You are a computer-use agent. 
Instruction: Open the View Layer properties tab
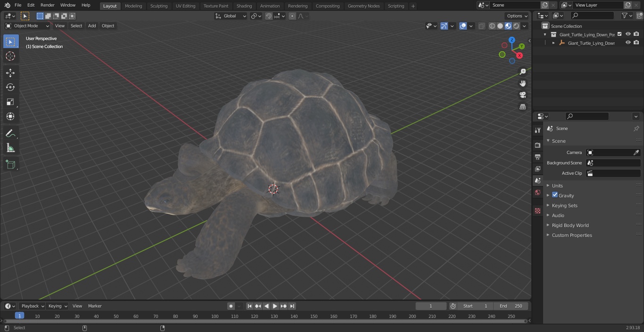[537, 169]
